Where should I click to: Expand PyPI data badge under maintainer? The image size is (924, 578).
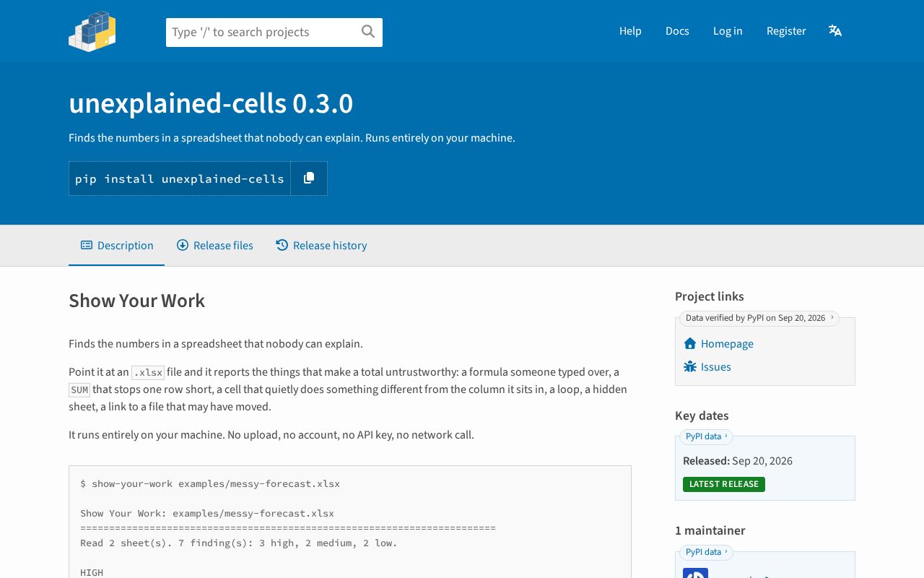click(706, 552)
